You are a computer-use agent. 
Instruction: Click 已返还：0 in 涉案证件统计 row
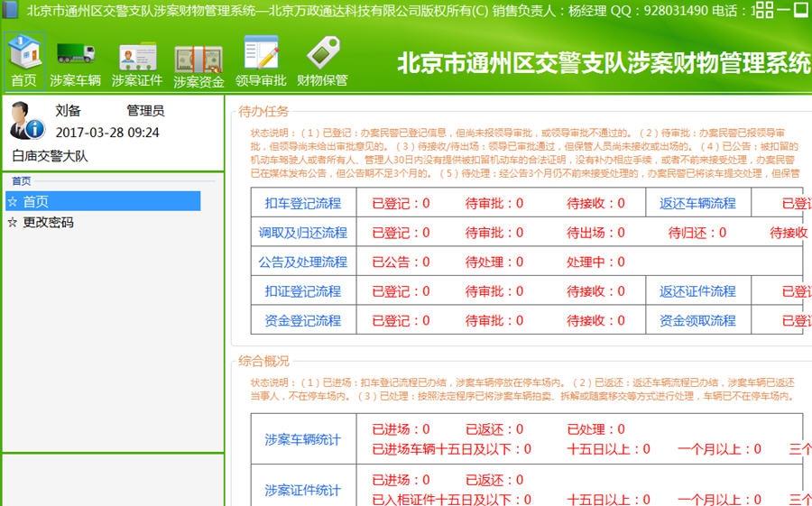click(494, 480)
